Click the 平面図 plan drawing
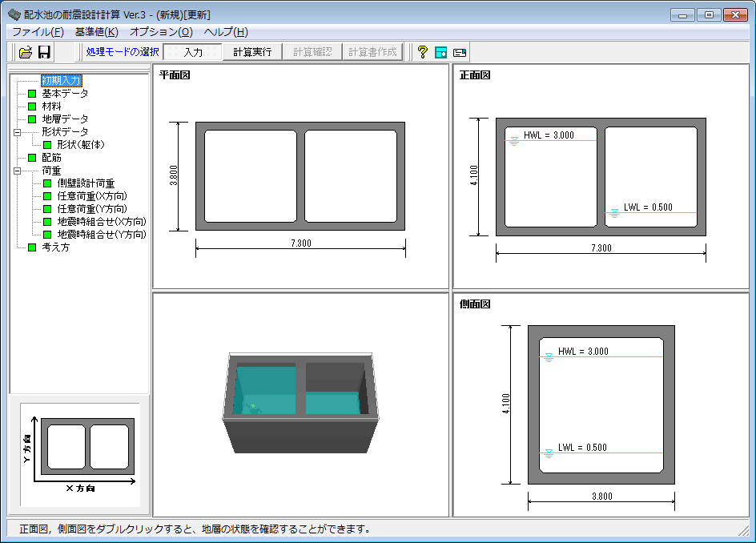 pos(300,176)
